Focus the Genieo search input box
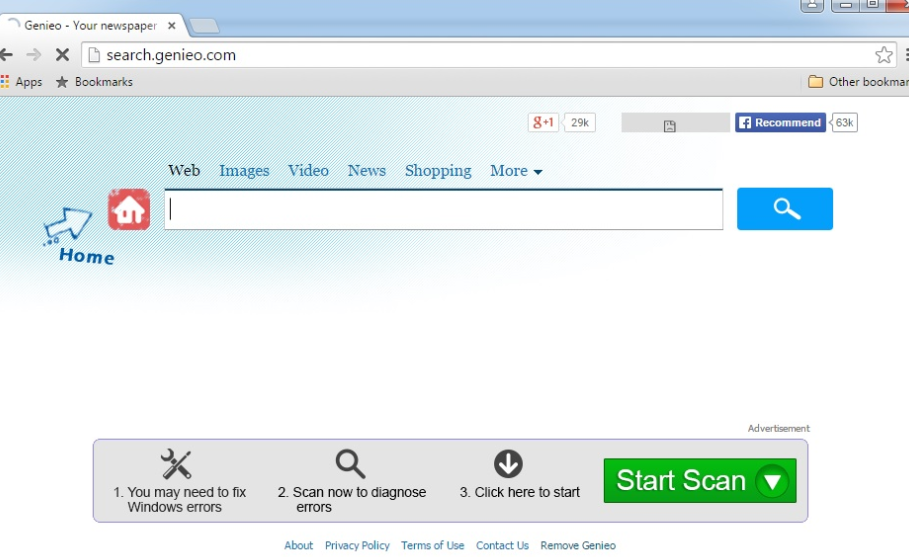The width and height of the screenshot is (909, 560). [x=443, y=209]
